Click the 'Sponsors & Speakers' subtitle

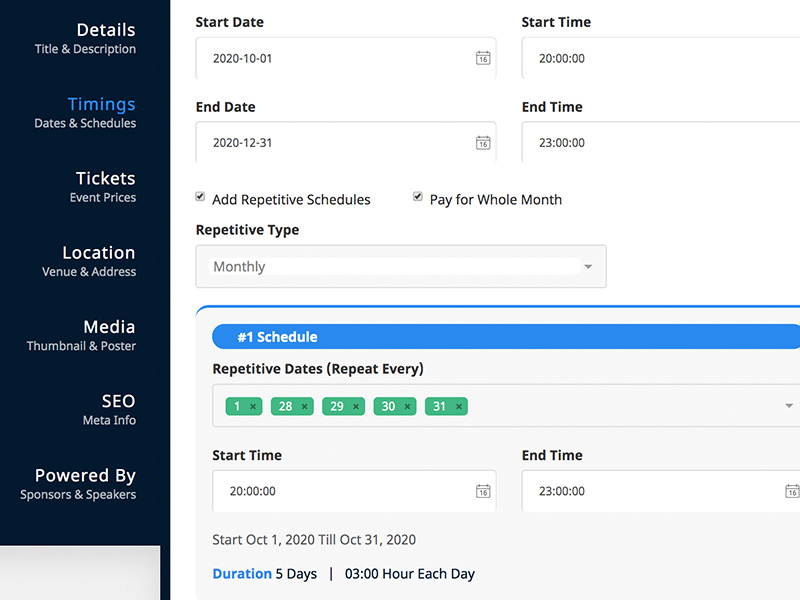[x=78, y=494]
